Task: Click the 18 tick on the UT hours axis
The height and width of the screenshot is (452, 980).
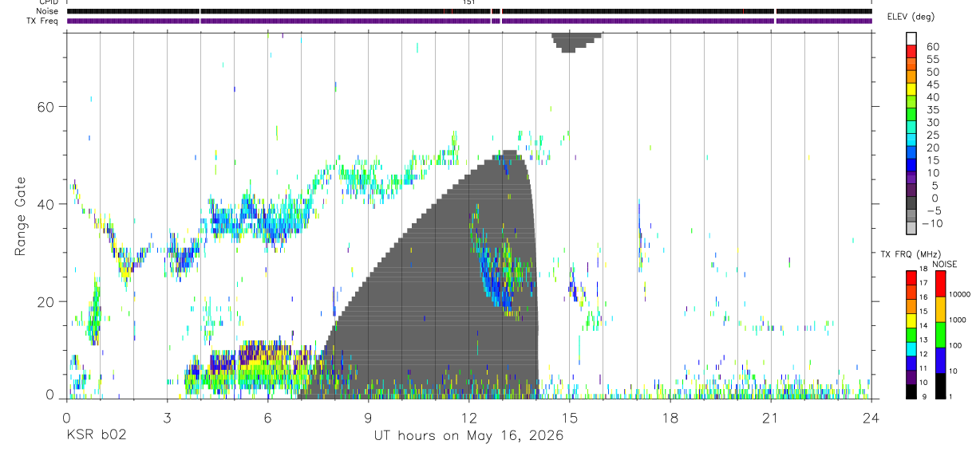Action: [x=670, y=417]
